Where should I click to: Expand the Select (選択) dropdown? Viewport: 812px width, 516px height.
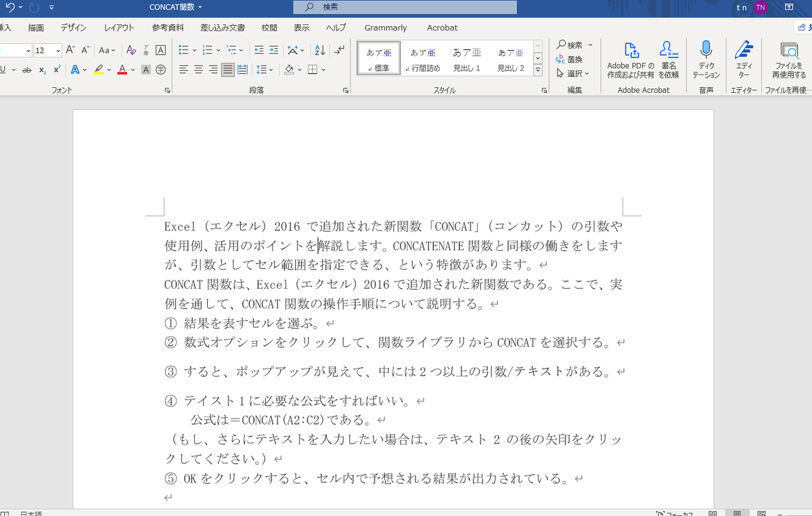click(572, 73)
